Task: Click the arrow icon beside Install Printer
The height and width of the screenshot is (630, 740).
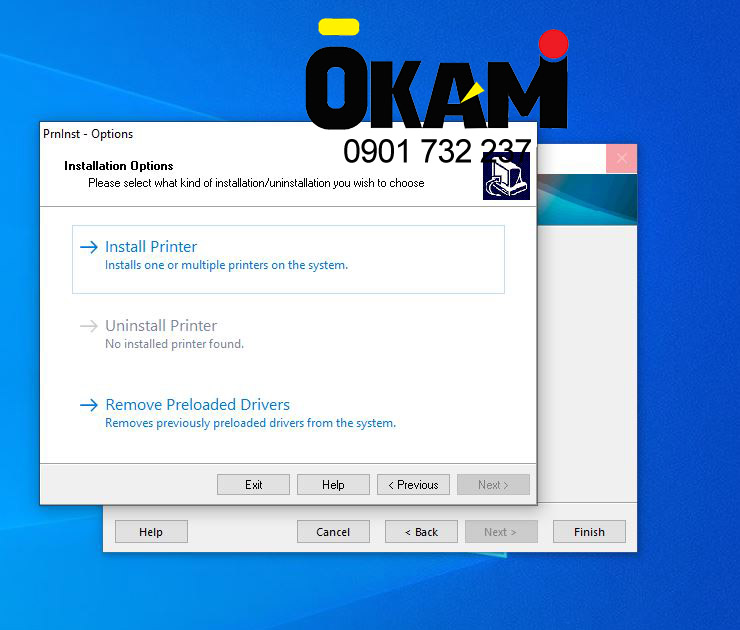Action: (x=89, y=247)
